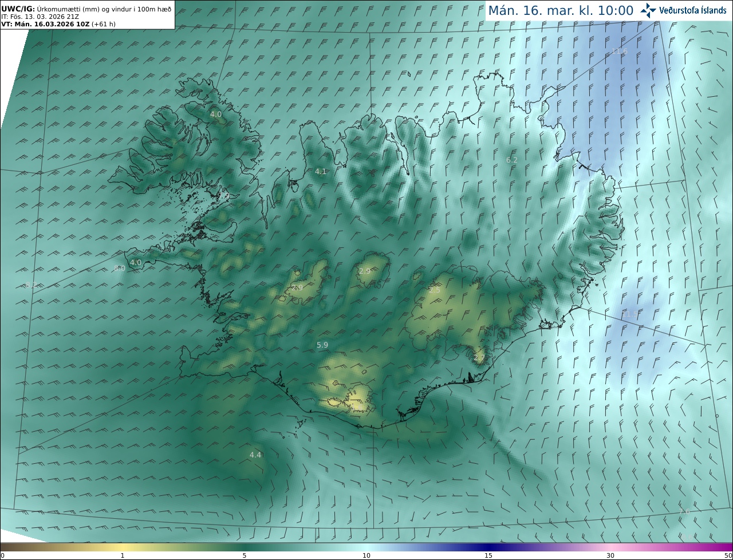Click the 10 tick on the color scale

(x=366, y=555)
